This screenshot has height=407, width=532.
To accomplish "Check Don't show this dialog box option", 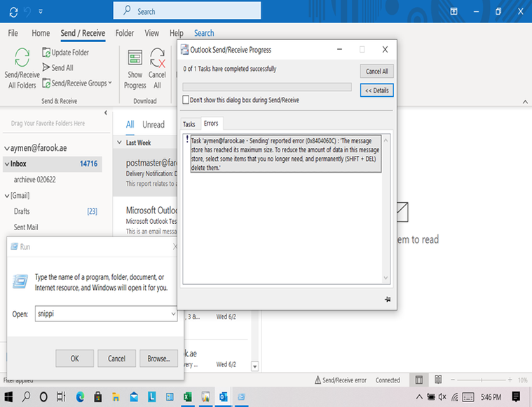I will pos(186,100).
